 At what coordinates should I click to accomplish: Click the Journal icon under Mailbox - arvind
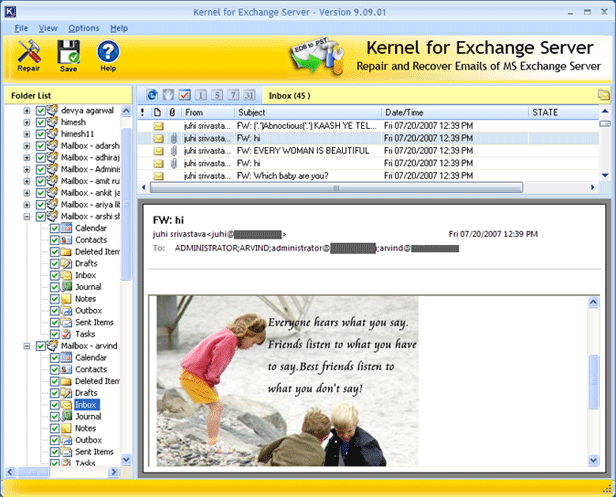67,416
